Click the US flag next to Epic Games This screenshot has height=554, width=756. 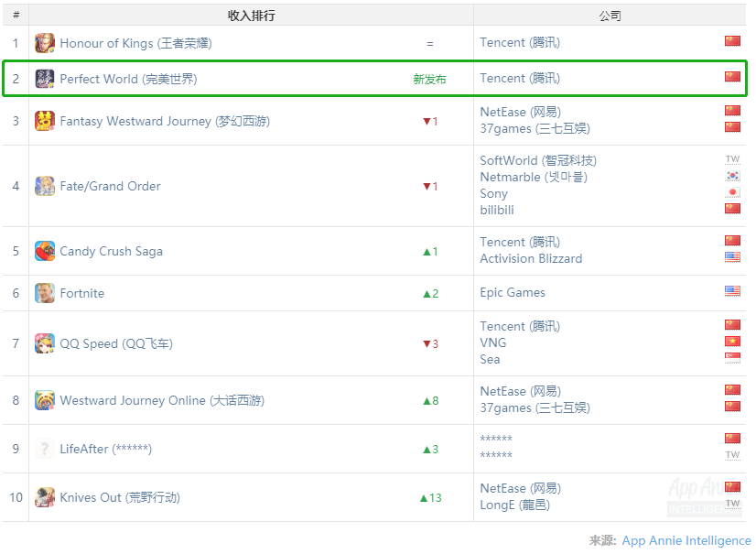point(732,290)
